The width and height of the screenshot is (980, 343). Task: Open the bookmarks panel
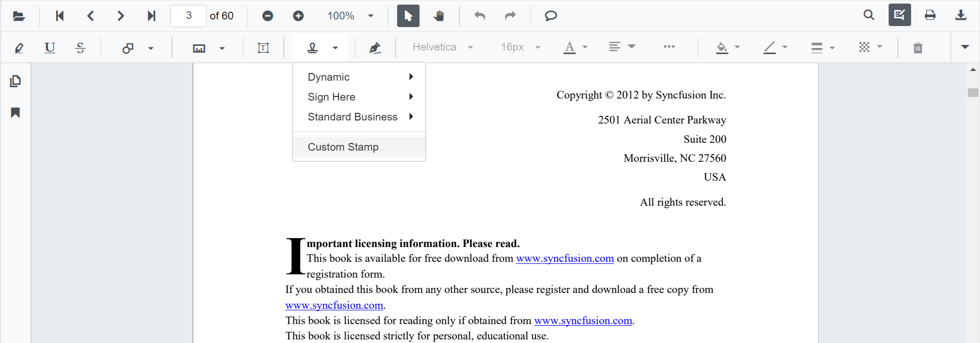click(16, 113)
